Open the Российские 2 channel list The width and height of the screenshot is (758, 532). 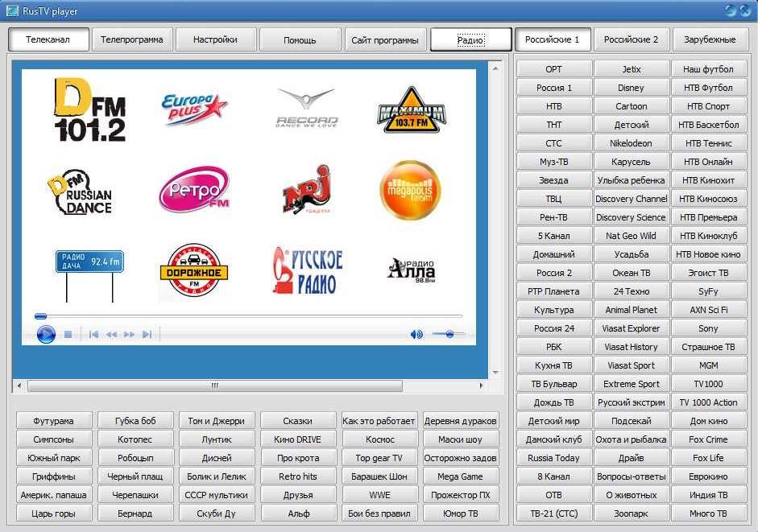631,39
